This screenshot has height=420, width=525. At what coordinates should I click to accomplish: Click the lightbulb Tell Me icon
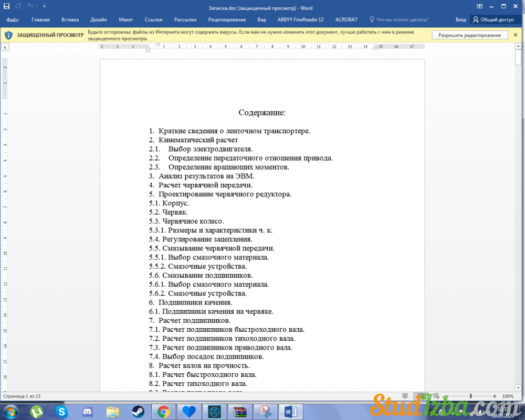(x=372, y=19)
